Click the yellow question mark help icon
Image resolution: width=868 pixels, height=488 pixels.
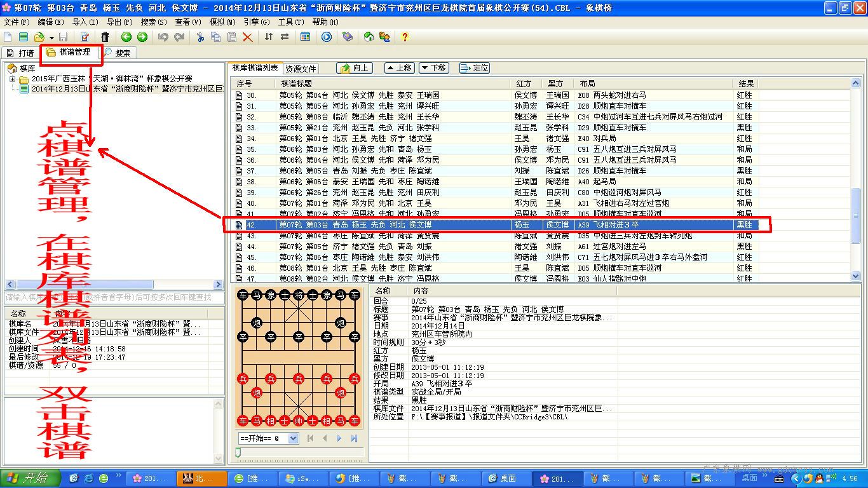pyautogui.click(x=405, y=37)
